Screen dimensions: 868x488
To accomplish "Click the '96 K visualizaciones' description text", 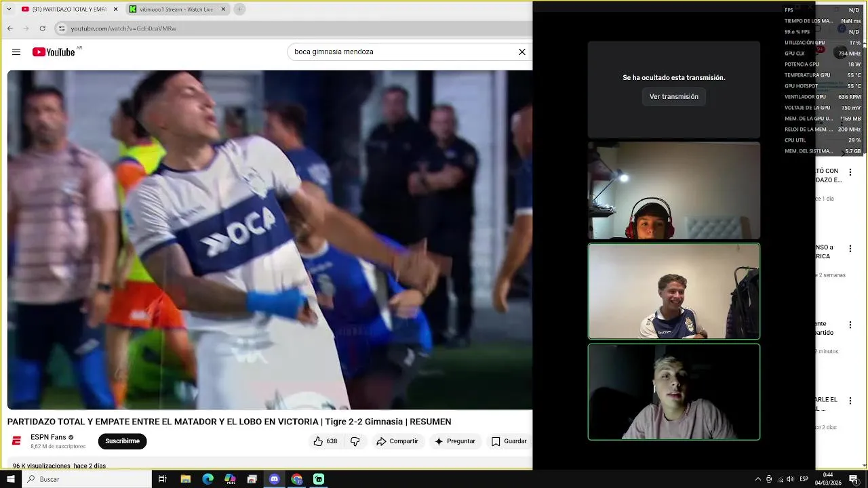I will pyautogui.click(x=41, y=466).
